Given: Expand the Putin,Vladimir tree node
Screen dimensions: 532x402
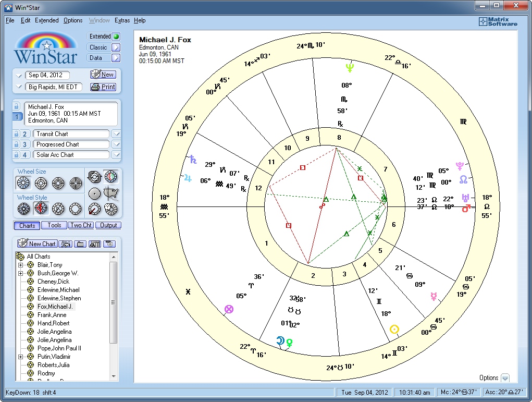Looking at the screenshot, I should click(x=21, y=357).
